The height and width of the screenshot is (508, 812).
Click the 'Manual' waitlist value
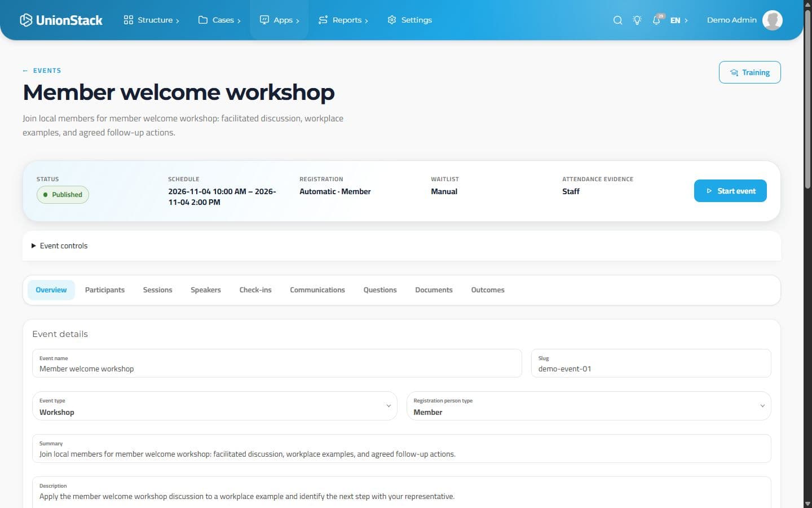[x=444, y=191]
